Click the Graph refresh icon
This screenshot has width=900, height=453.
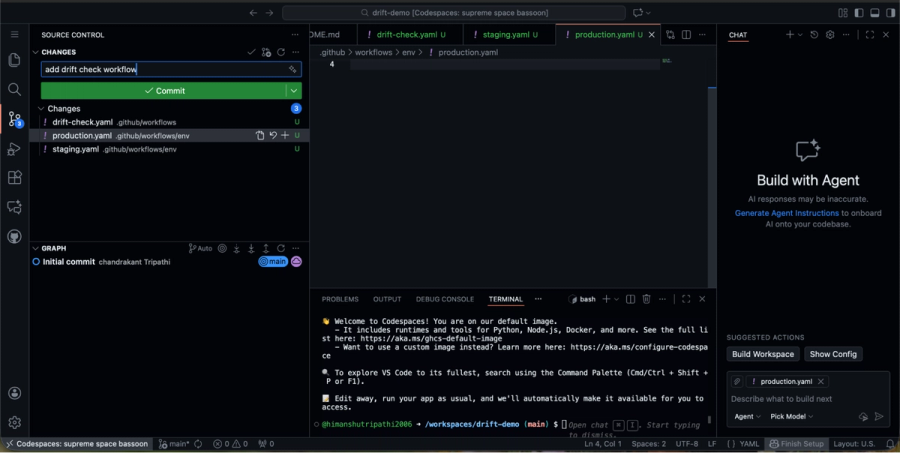[281, 249]
